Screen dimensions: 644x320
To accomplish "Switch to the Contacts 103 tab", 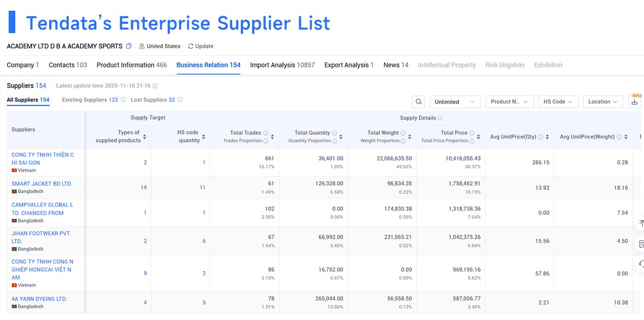I will 68,65.
